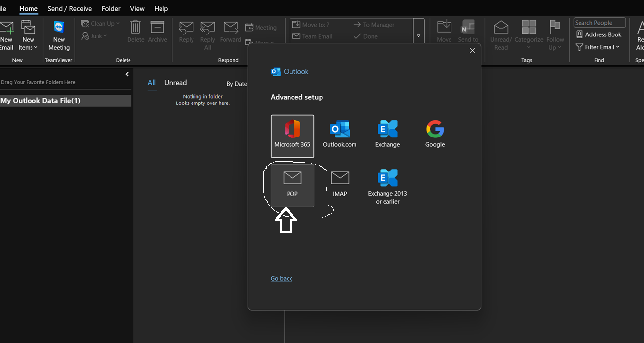The image size is (644, 343).
Task: Open the Folder ribbon tab
Action: pyautogui.click(x=111, y=8)
